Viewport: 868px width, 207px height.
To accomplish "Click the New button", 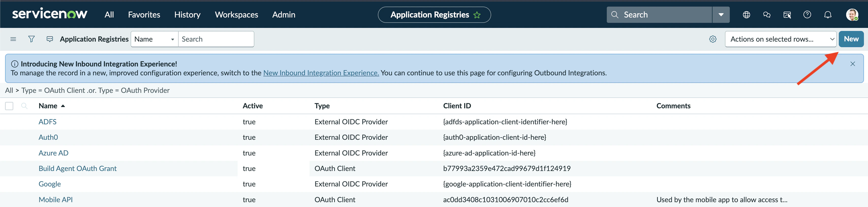I will point(851,39).
